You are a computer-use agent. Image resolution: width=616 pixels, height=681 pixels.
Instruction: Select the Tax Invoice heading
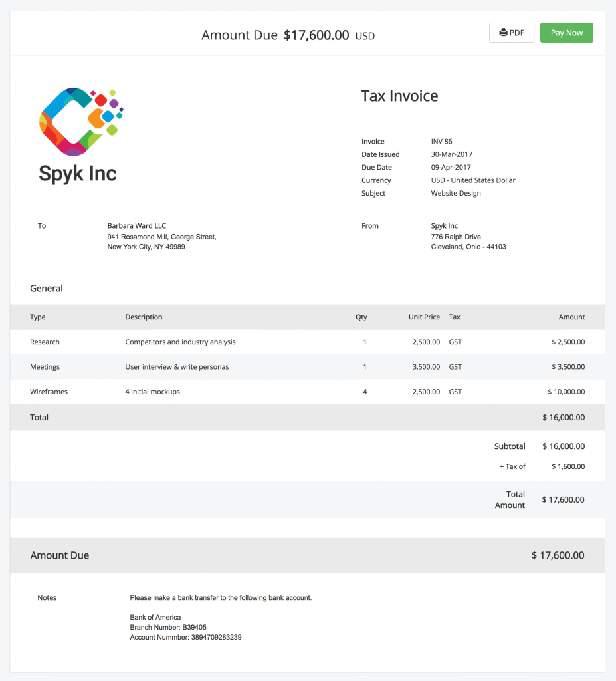[x=399, y=96]
